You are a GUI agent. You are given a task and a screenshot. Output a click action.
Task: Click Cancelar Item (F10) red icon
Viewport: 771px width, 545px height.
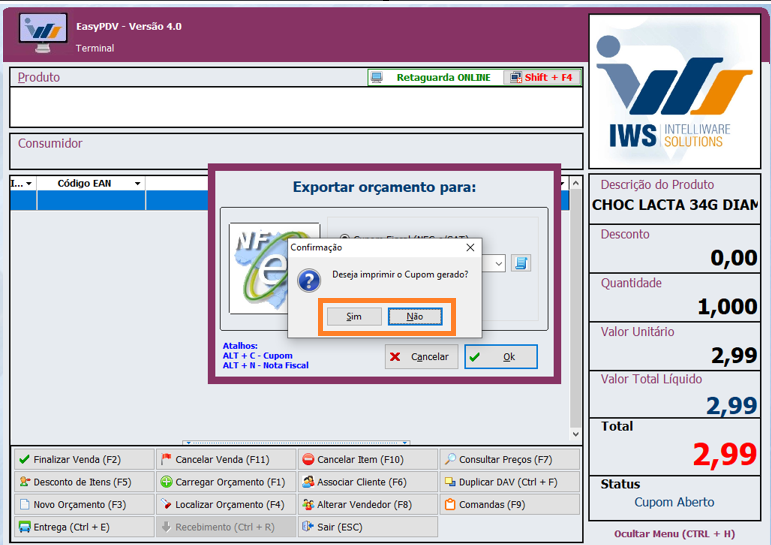coord(308,460)
